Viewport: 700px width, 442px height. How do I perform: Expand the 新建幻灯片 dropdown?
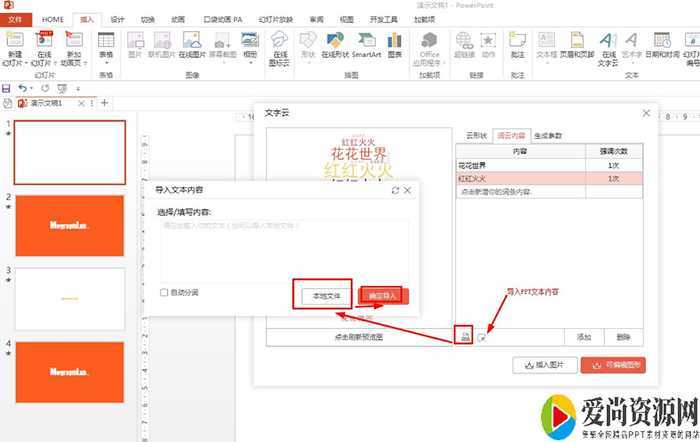pyautogui.click(x=14, y=57)
